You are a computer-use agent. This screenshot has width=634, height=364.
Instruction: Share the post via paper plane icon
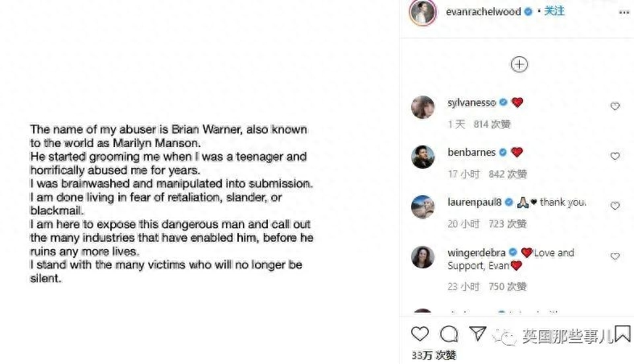pyautogui.click(x=477, y=333)
